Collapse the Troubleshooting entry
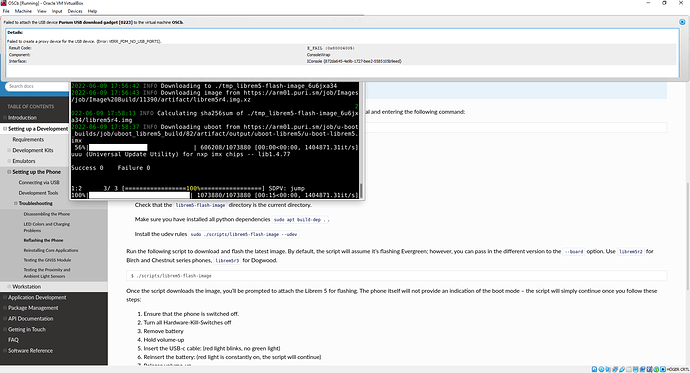This screenshot has width=690, height=373. [16, 203]
